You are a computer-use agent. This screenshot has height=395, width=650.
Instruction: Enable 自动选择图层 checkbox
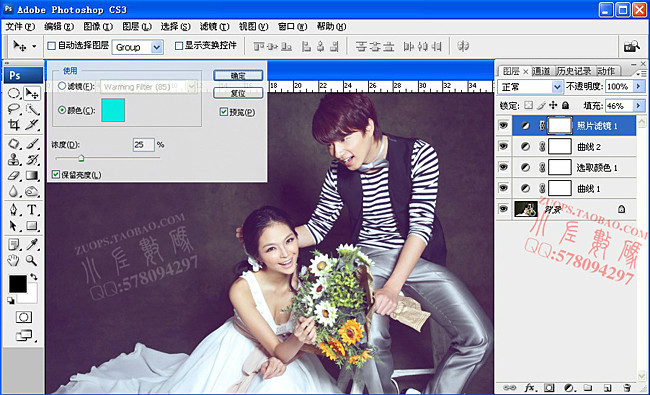(51, 46)
